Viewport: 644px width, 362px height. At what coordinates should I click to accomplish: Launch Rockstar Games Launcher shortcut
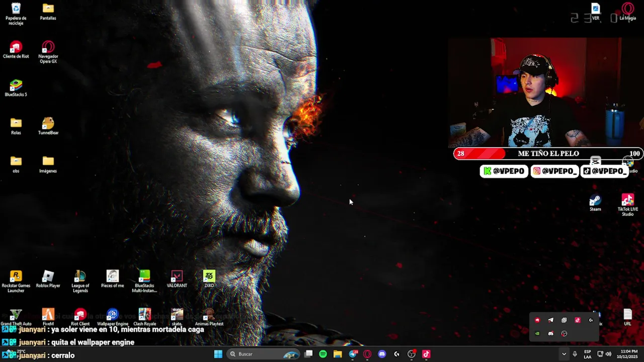(x=16, y=281)
